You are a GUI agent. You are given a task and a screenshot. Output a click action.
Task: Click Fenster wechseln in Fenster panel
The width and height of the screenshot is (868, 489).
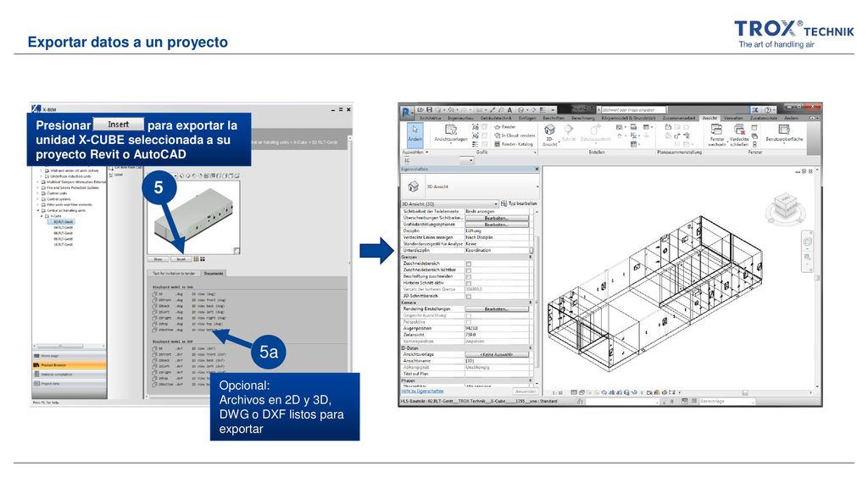pos(717,135)
